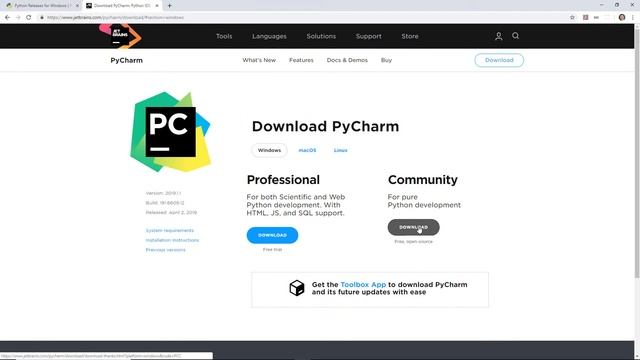Click the browser forward arrow
Screen dimensions: 640x360
(x=18, y=18)
